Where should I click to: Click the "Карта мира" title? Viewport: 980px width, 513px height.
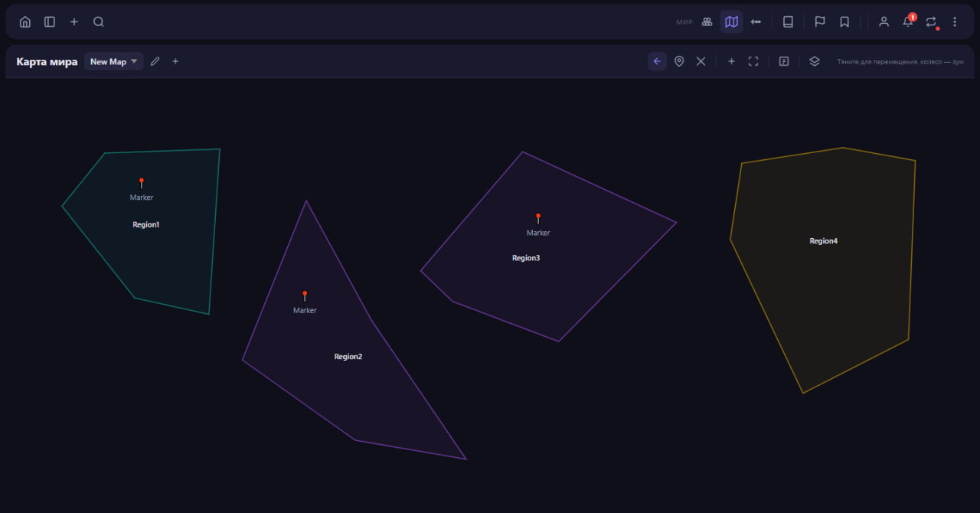[x=47, y=61]
